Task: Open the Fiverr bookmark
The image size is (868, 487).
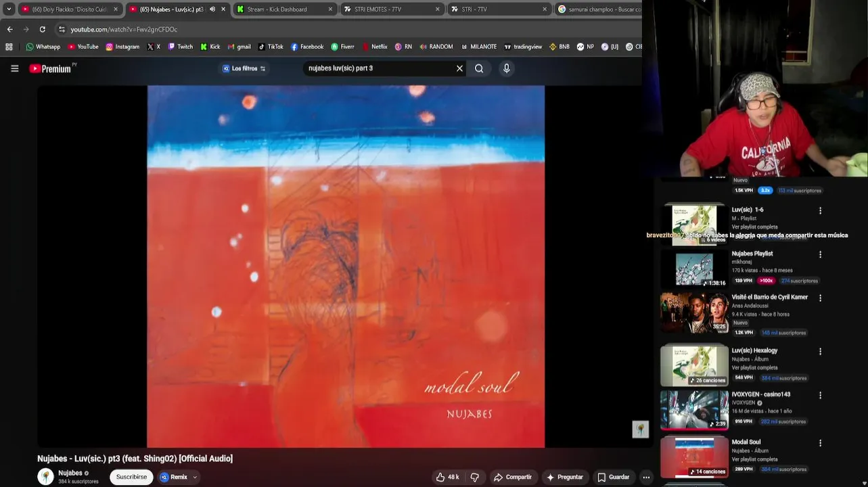Action: (x=342, y=47)
